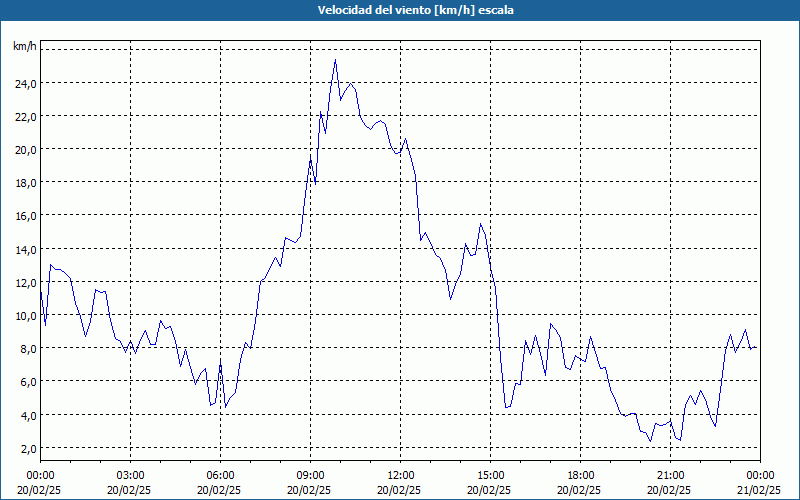Click the 20,0 y-axis label

26,149
